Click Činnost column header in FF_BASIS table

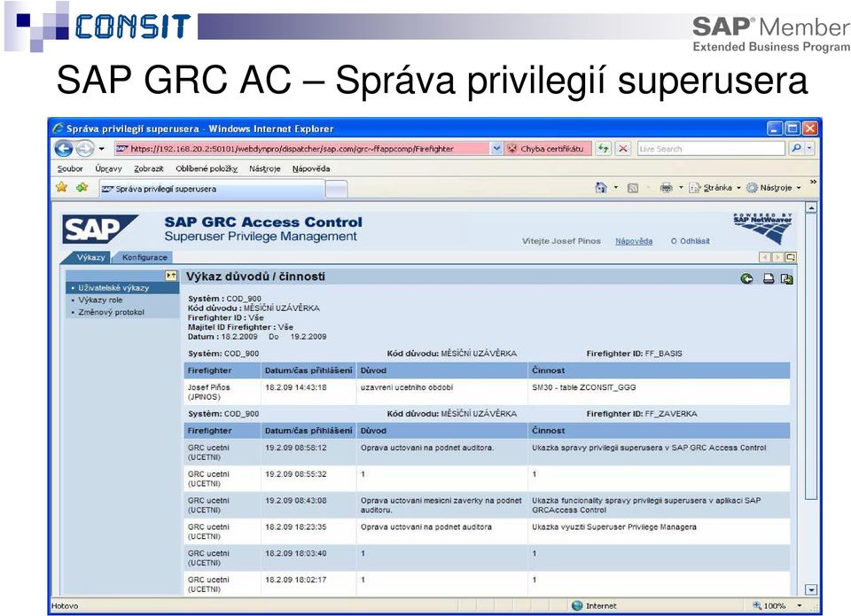coord(659,370)
